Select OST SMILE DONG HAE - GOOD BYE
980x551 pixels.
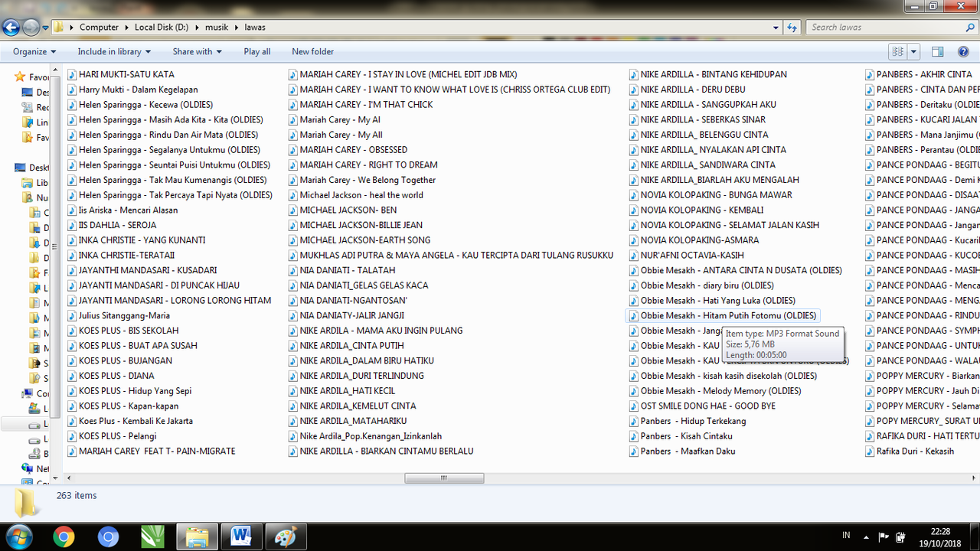click(702, 406)
